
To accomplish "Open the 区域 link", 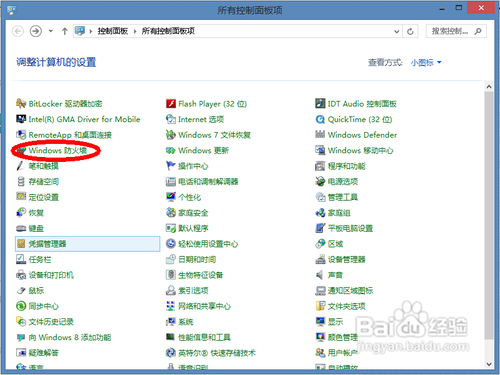I will [x=335, y=244].
